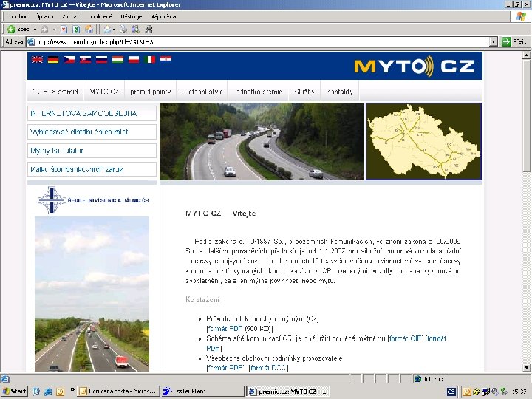Open the Zobrazit menu

tap(72, 16)
